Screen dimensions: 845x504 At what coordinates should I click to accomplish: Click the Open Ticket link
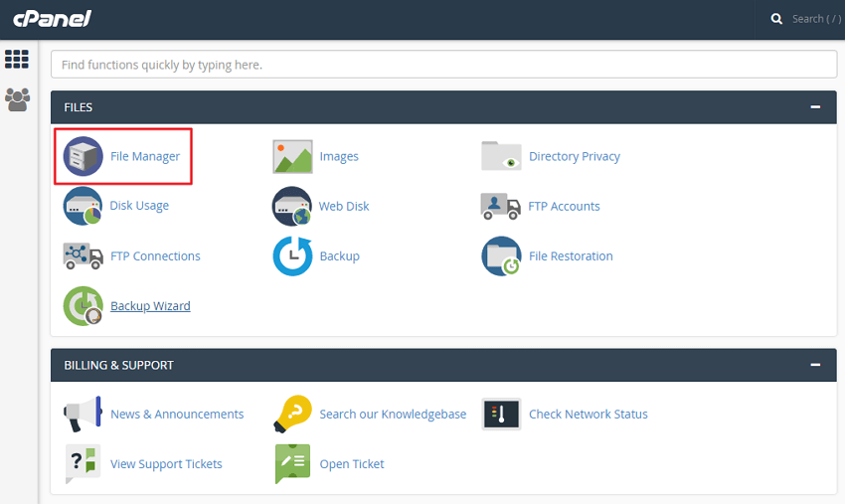coord(352,464)
